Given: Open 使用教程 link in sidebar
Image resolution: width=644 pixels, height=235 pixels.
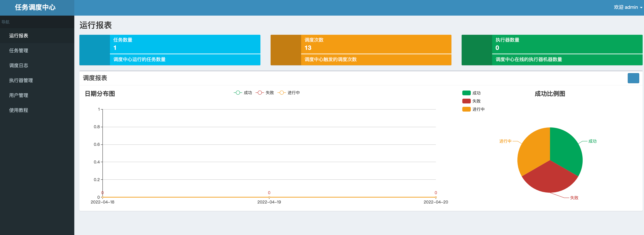Looking at the screenshot, I should [37, 110].
